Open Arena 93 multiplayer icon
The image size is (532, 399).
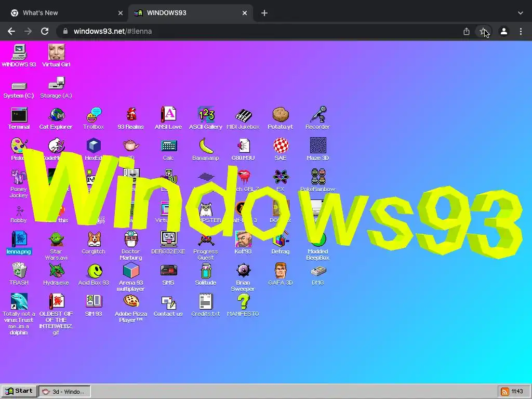coord(131,277)
